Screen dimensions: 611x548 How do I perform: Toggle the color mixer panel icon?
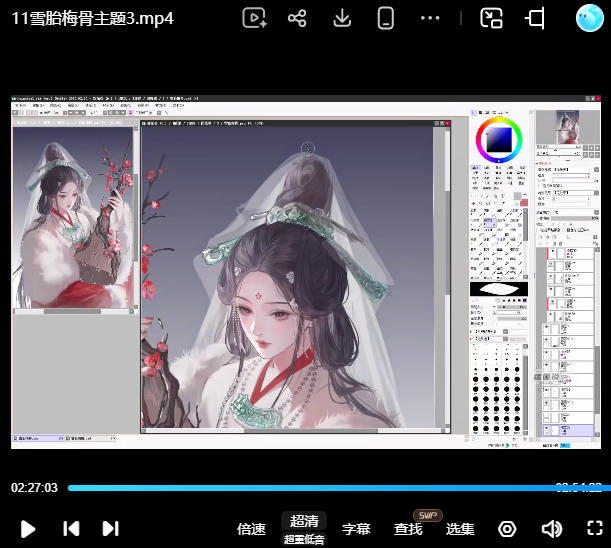coord(494,112)
